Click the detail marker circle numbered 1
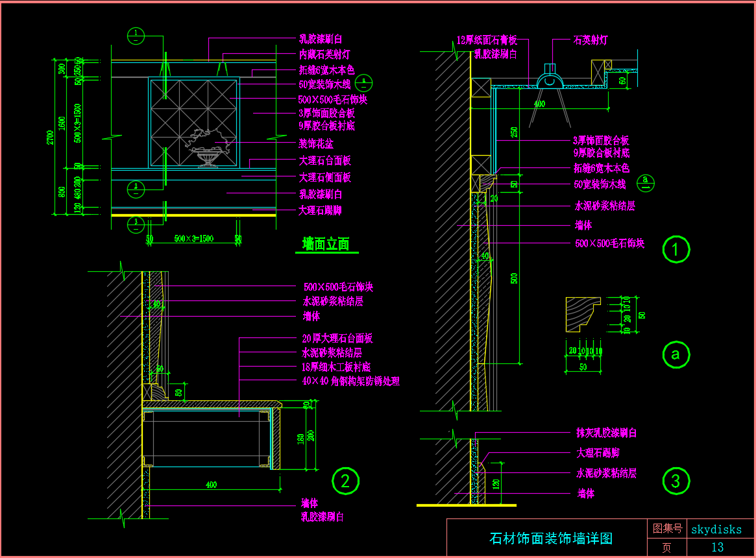Image resolution: width=756 pixels, height=558 pixels. [676, 250]
